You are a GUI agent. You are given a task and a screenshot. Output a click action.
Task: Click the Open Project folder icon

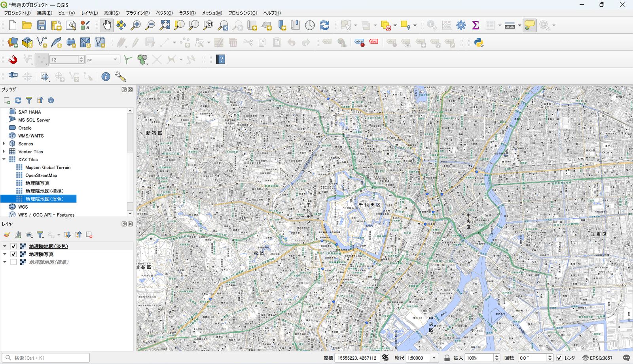pos(27,25)
